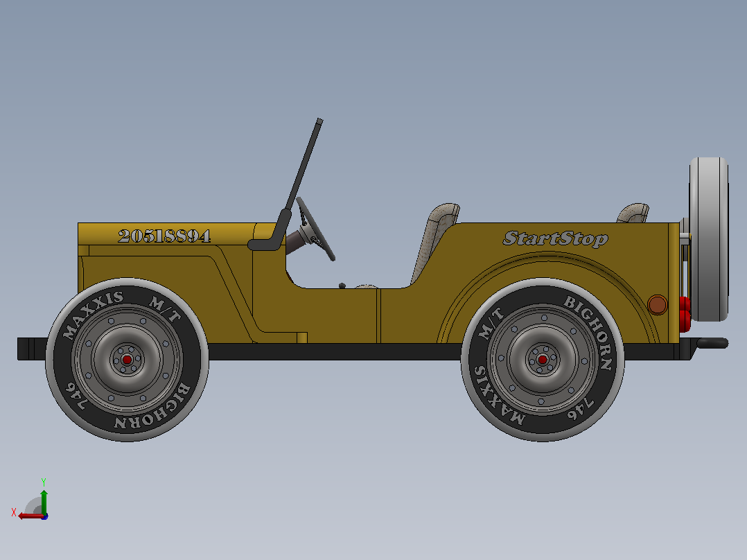Click the "746" marking on the rear tire
The image size is (747, 560).
[x=581, y=409]
